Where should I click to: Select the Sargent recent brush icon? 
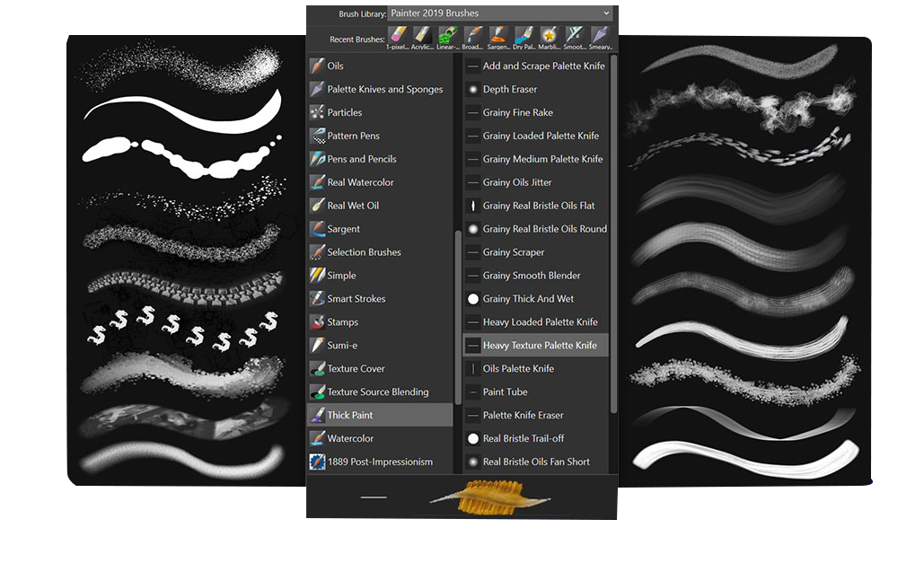[498, 34]
